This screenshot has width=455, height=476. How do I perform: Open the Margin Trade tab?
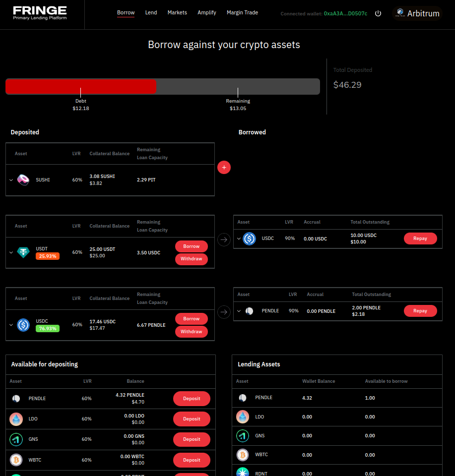(x=242, y=12)
